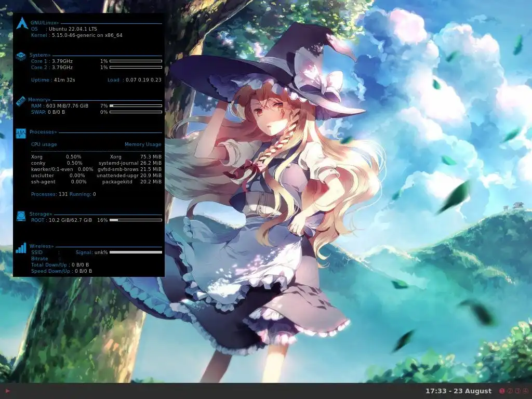
Task: Click the RAM stick icon beside Memory
Action: [x=21, y=101]
